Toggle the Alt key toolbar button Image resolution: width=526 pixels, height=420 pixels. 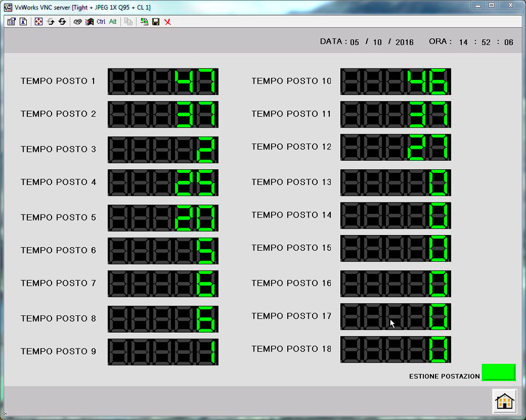113,22
